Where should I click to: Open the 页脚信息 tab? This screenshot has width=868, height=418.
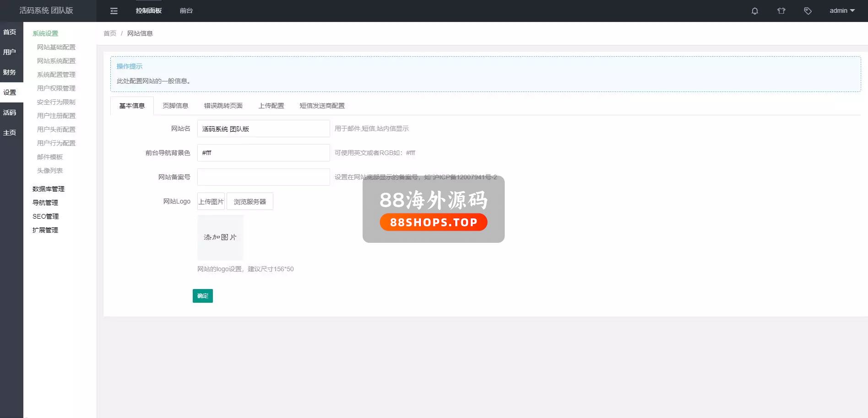coord(175,106)
